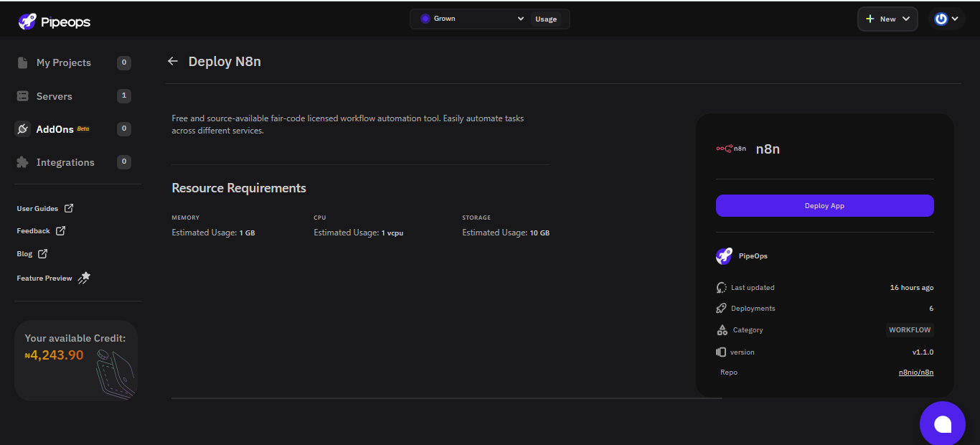Open Integrations in the sidebar

(73, 162)
